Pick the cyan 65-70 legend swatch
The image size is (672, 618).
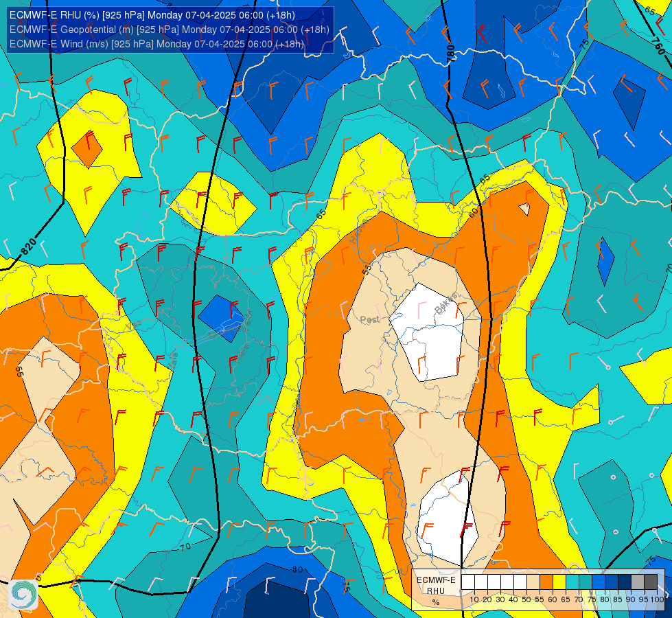[x=572, y=582]
